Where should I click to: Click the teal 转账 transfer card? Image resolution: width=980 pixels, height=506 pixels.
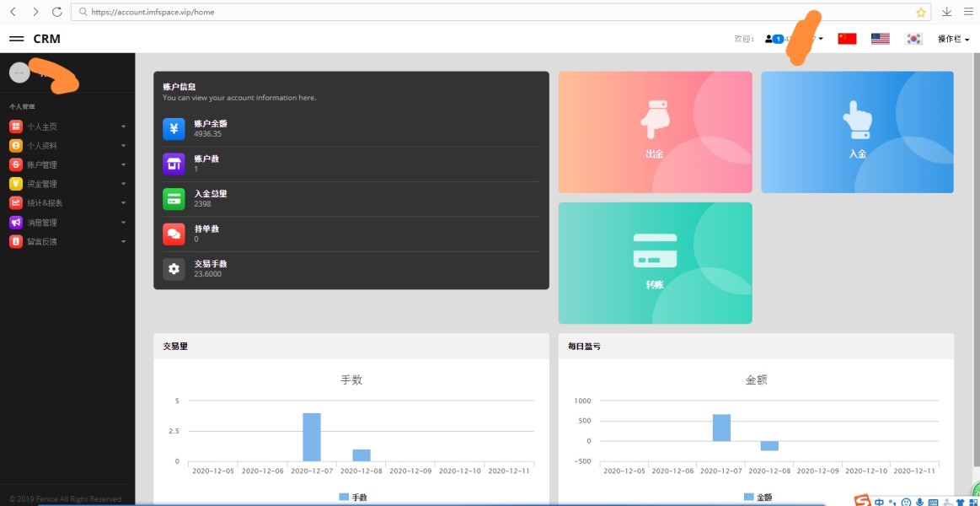tap(655, 263)
